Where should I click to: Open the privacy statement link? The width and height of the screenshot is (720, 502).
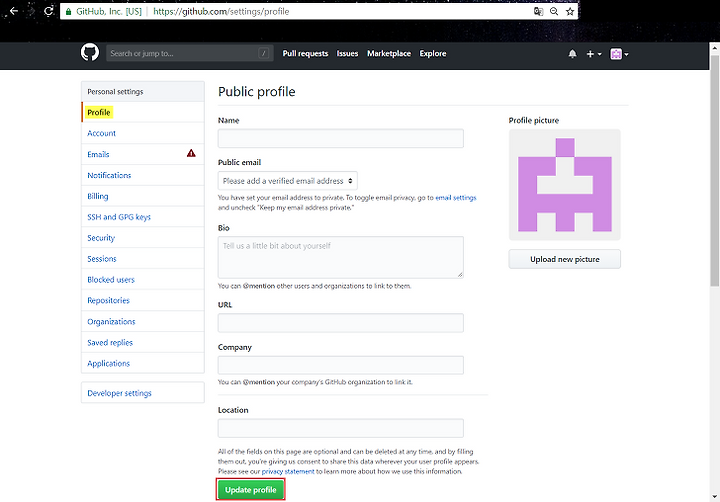(x=288, y=472)
